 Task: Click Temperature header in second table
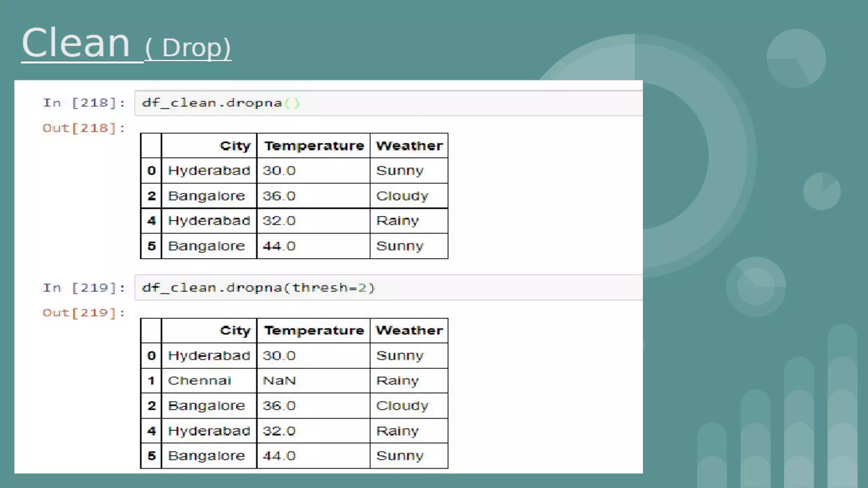[314, 330]
